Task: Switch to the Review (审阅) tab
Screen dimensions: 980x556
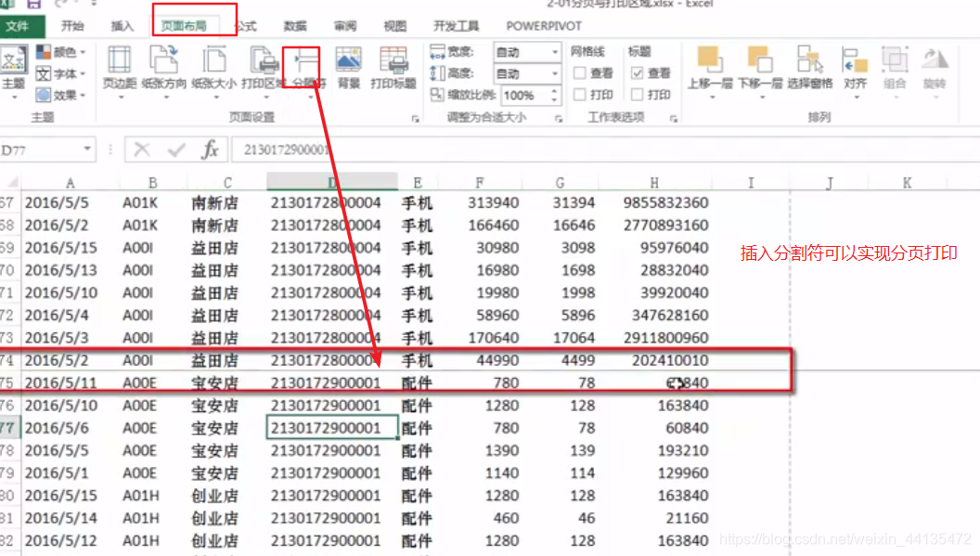Action: (345, 26)
